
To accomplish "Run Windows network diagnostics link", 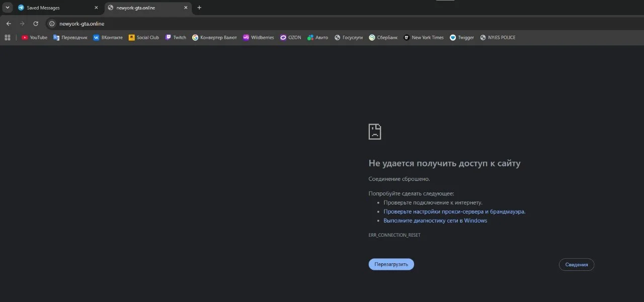I will [435, 221].
